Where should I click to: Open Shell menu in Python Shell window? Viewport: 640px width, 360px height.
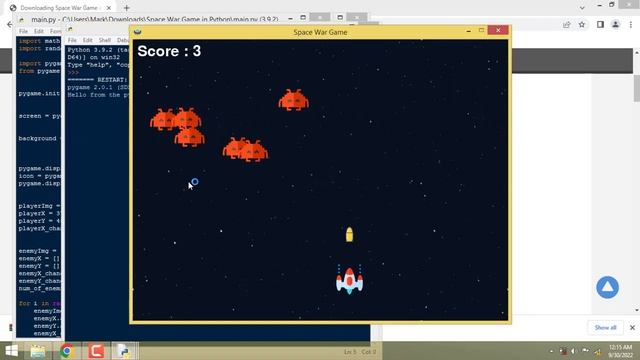[x=104, y=40]
